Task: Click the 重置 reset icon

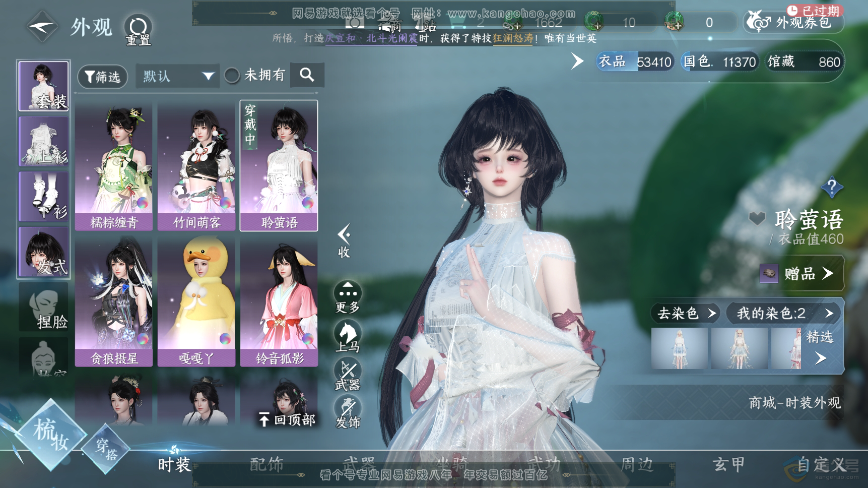Action: (x=138, y=30)
